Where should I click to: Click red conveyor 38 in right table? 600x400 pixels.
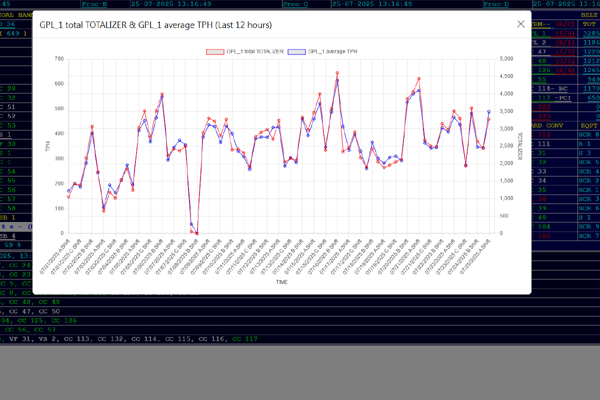pyautogui.click(x=542, y=199)
